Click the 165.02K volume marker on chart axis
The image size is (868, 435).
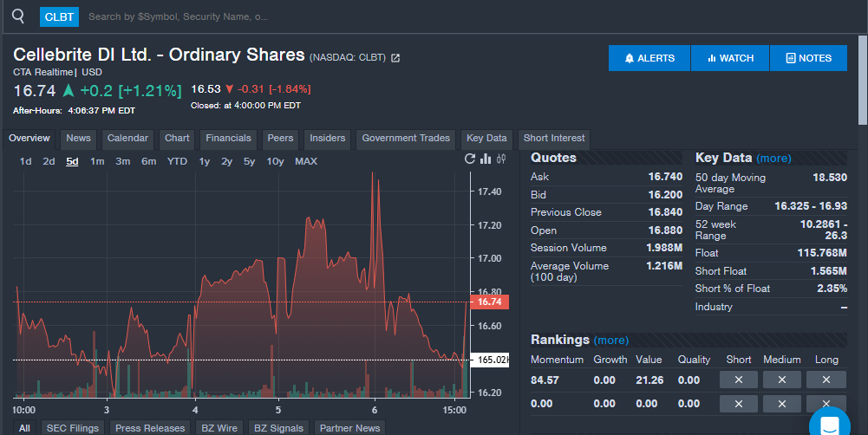point(489,360)
